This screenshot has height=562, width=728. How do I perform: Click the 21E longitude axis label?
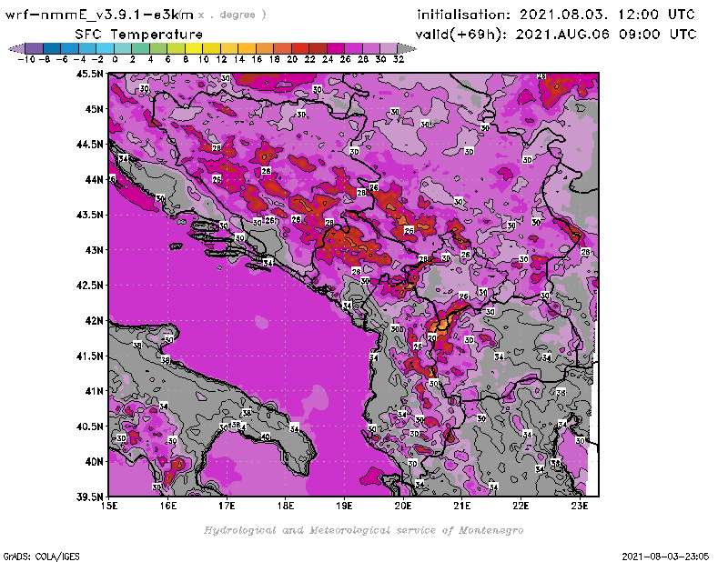click(x=462, y=506)
